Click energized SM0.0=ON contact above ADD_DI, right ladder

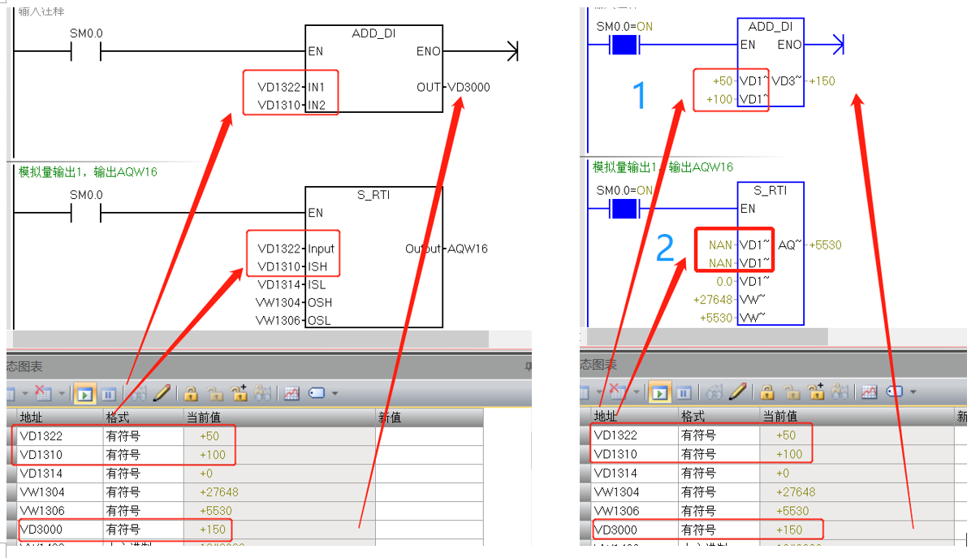coord(624,45)
